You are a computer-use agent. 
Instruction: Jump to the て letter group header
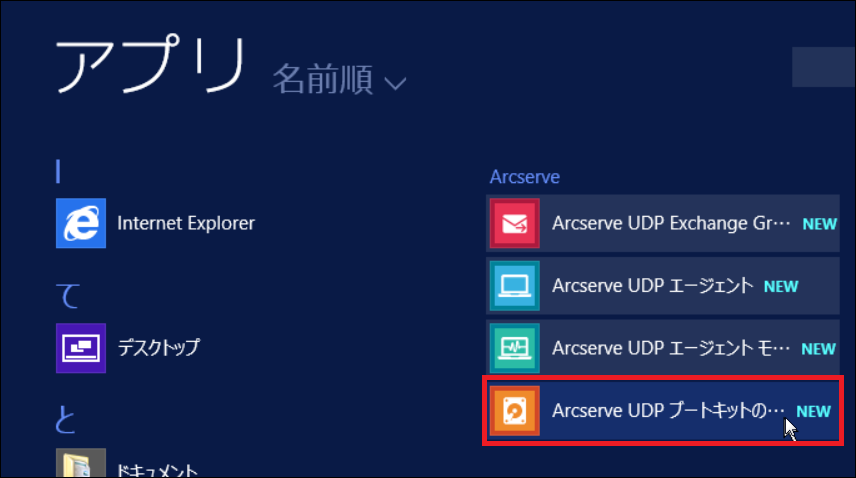pos(68,296)
